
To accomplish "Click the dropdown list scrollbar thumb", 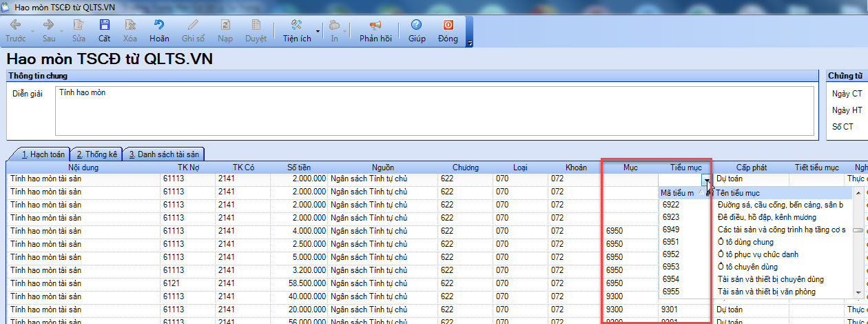I will [858, 230].
